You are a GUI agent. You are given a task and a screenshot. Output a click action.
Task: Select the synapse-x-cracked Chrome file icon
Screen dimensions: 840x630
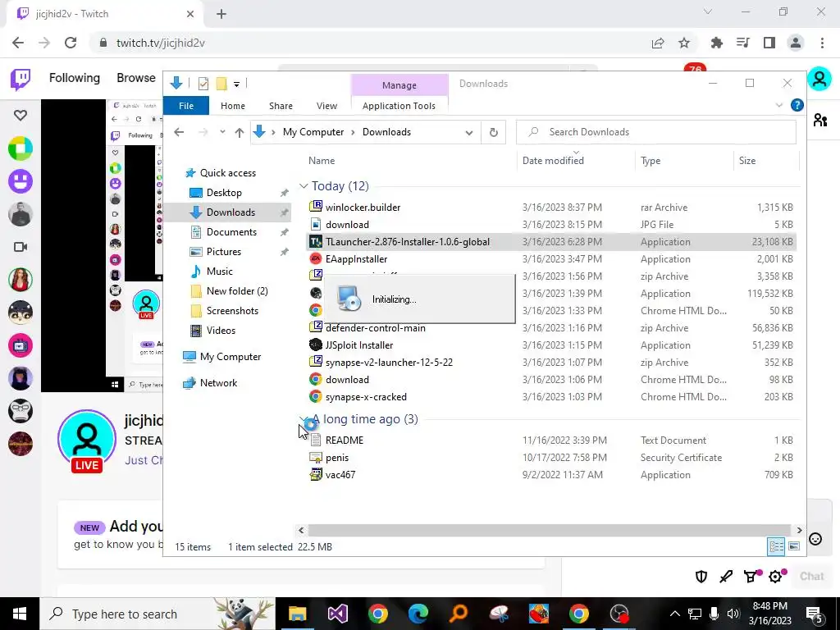316,396
